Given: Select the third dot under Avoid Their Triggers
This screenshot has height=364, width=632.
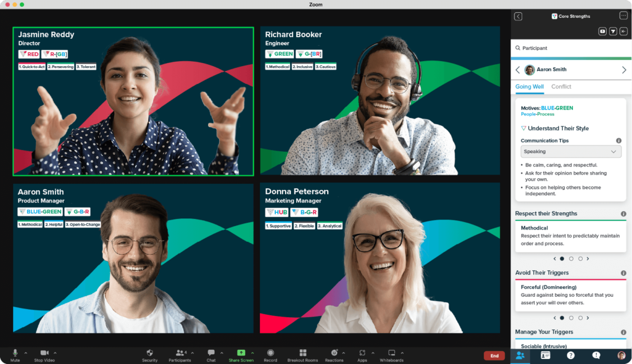Looking at the screenshot, I should pyautogui.click(x=580, y=318).
